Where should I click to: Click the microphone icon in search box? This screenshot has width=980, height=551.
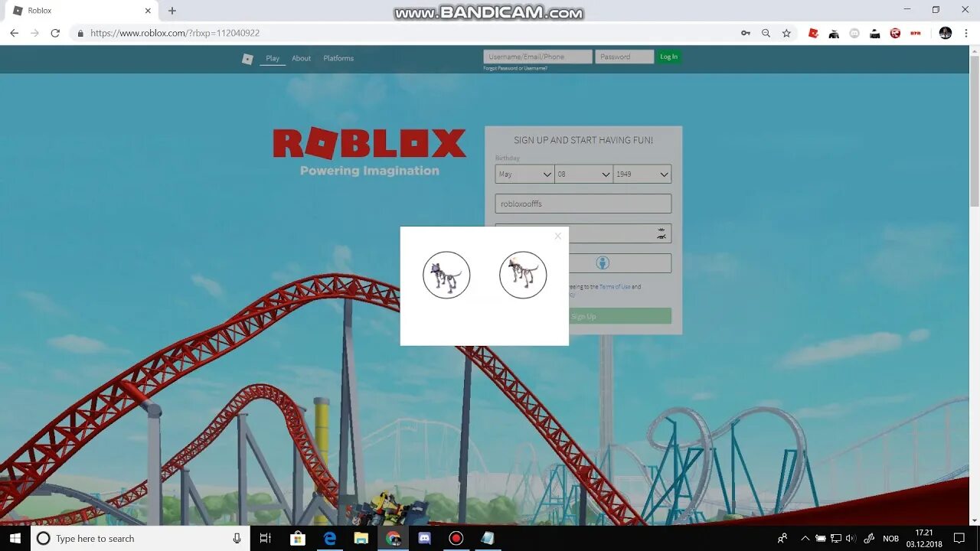pyautogui.click(x=237, y=538)
